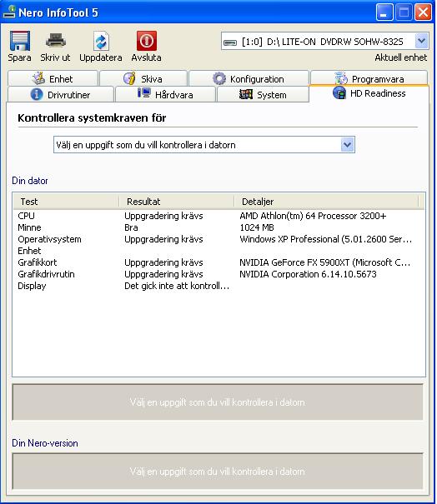This screenshot has height=504, width=437.
Task: Switch to the Drivrutiner tab
Action: 61,94
